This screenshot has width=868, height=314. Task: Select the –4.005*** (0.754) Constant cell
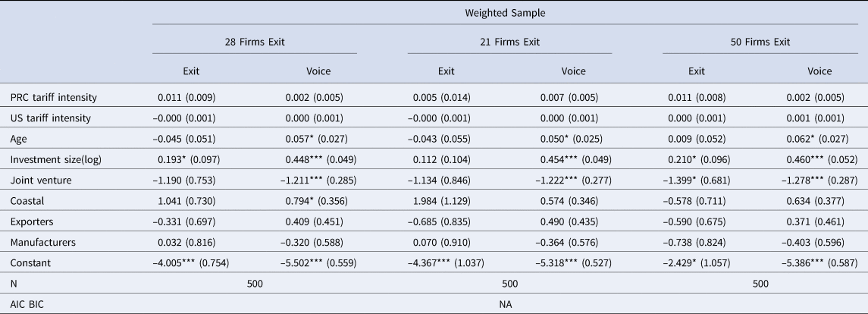click(x=190, y=264)
